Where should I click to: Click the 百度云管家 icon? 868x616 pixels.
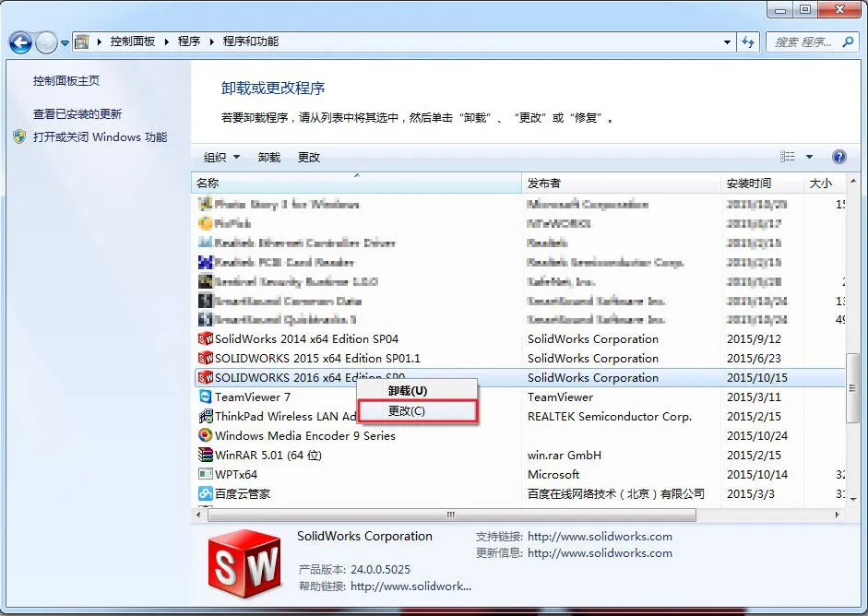[206, 493]
